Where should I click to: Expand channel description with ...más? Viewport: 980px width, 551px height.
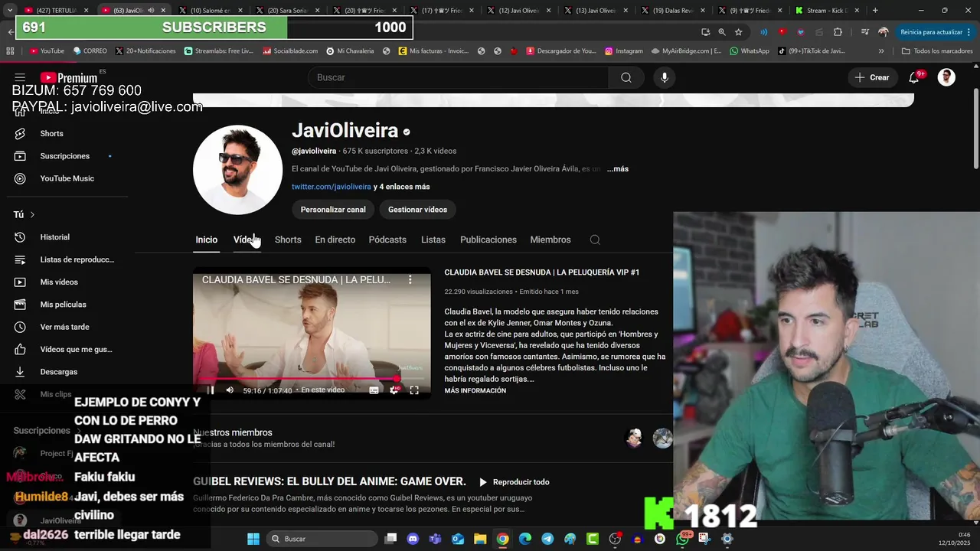coord(617,169)
